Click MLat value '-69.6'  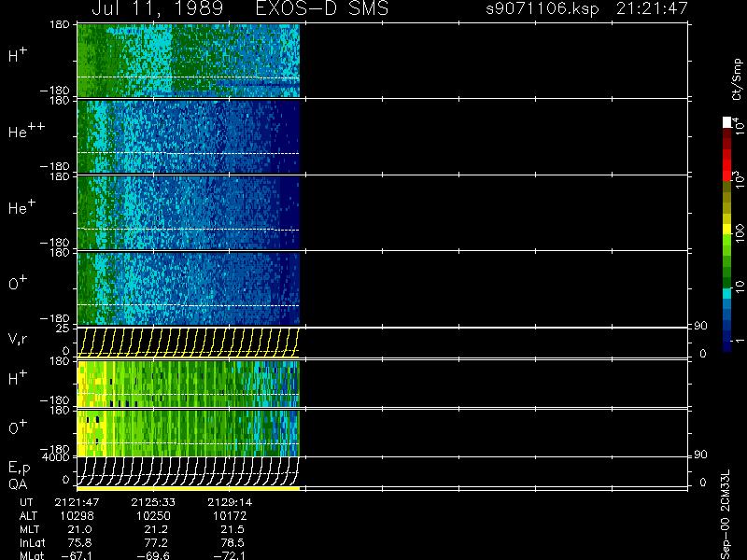pos(153,555)
